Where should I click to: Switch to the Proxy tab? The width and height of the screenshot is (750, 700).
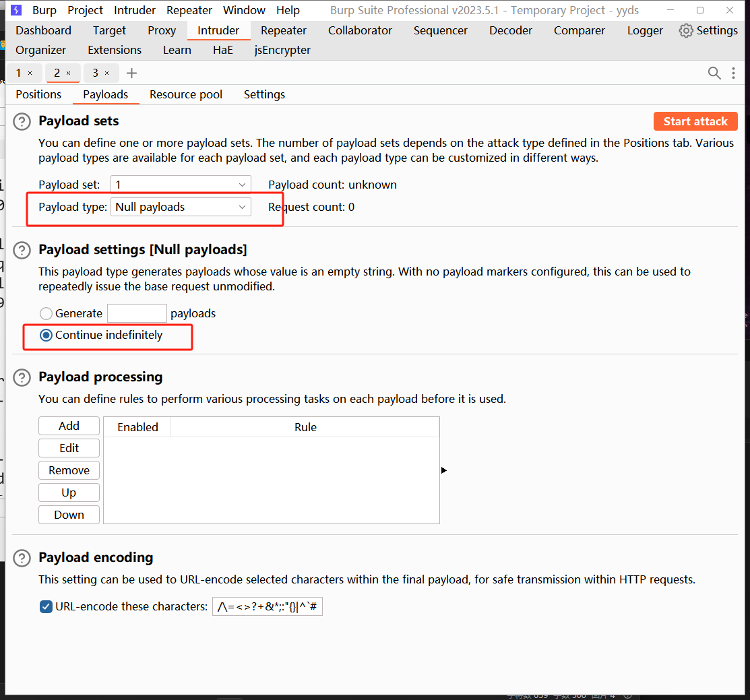[162, 30]
